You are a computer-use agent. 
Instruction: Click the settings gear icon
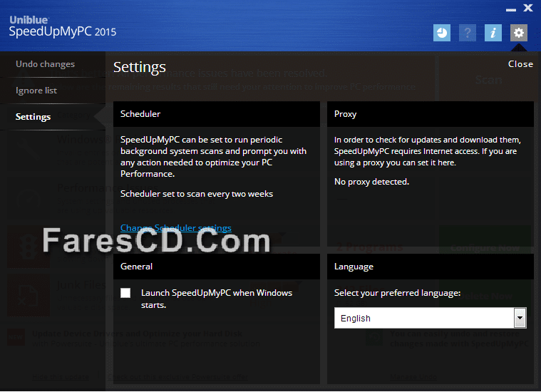519,33
